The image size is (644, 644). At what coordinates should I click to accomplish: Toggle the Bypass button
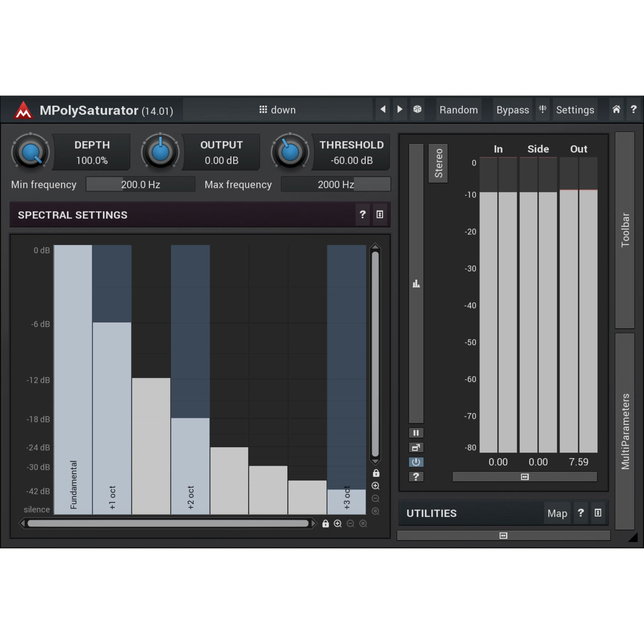coord(513,109)
